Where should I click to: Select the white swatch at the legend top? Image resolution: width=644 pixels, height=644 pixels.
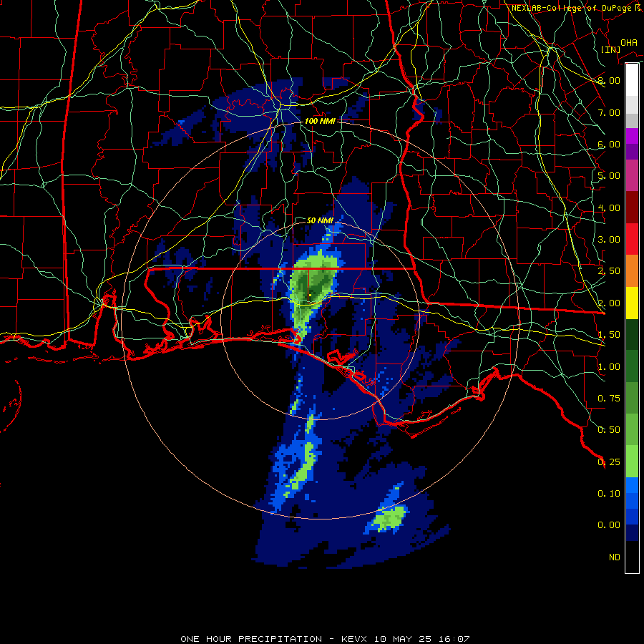click(632, 80)
